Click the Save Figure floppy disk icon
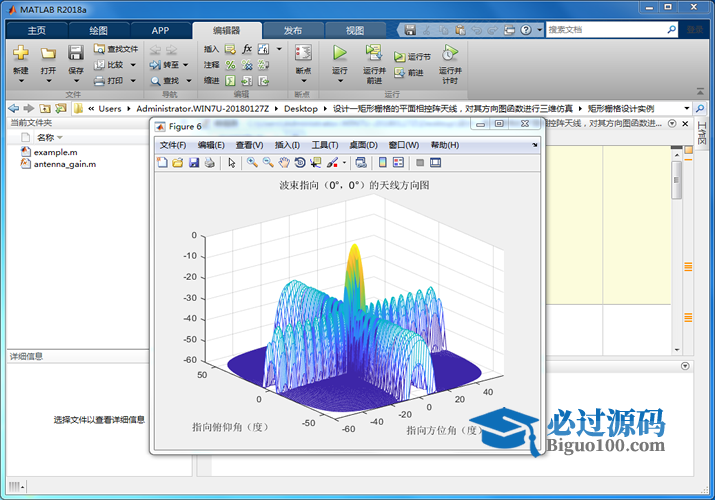The height and width of the screenshot is (500, 715). click(194, 163)
